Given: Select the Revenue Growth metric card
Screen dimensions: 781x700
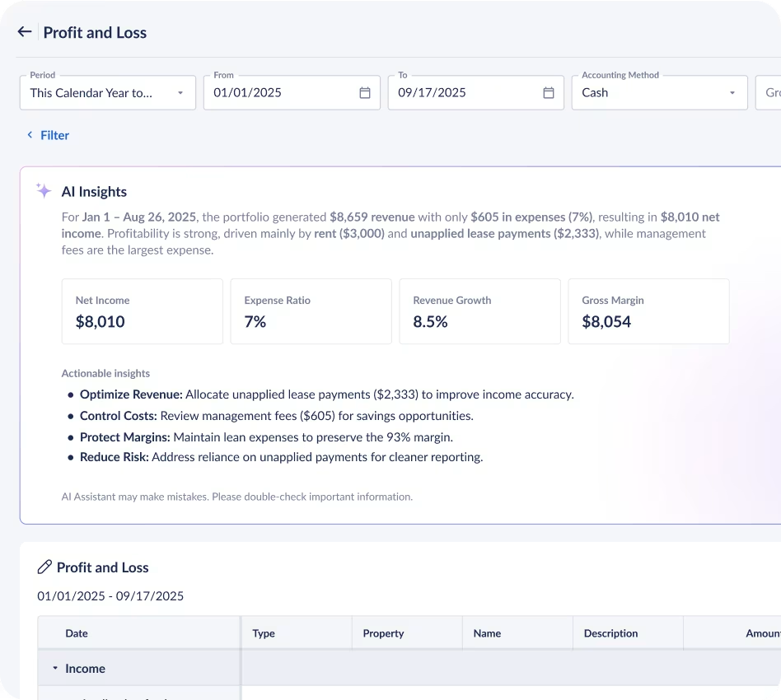Looking at the screenshot, I should point(479,311).
